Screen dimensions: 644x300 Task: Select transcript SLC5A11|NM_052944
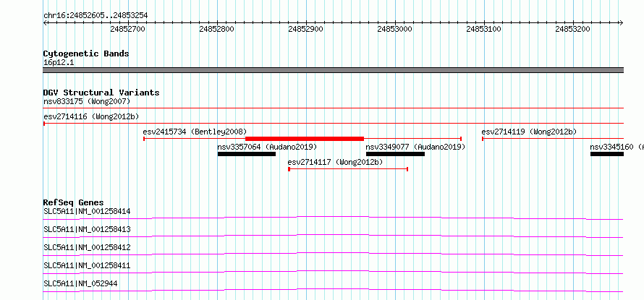pyautogui.click(x=80, y=283)
